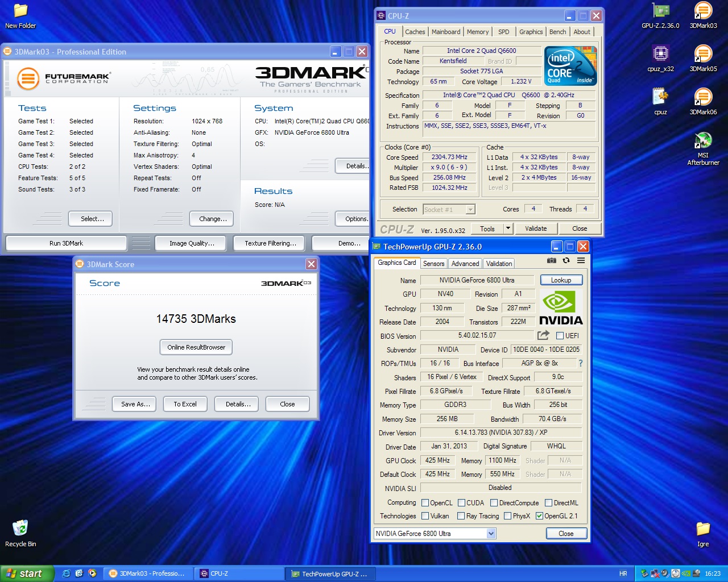Image resolution: width=728 pixels, height=582 pixels.
Task: Click the GPU-Z refresh icon
Action: (x=566, y=260)
